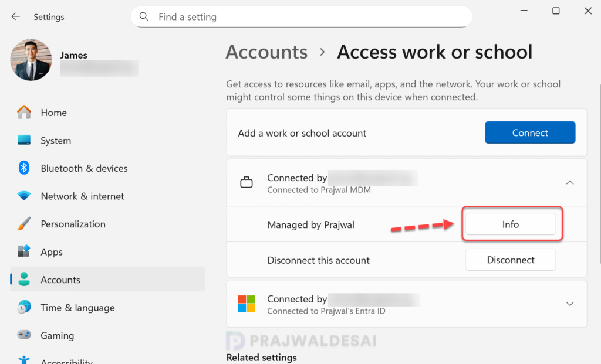The height and width of the screenshot is (364, 601).
Task: Collapse the Prajwal MDM connection
Action: click(569, 182)
